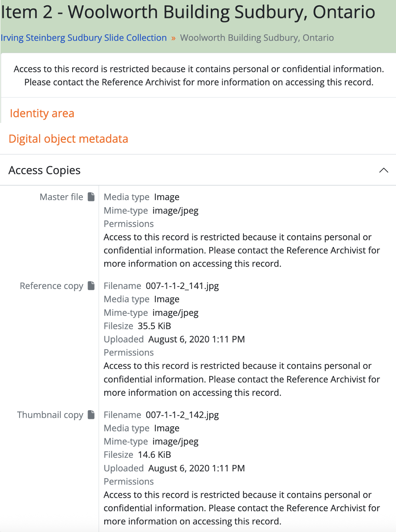Click the breadcrumb separator arrows

click(x=173, y=38)
